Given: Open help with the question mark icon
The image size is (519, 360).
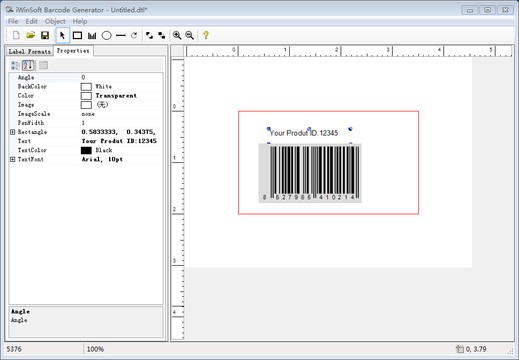Looking at the screenshot, I should click(x=206, y=35).
